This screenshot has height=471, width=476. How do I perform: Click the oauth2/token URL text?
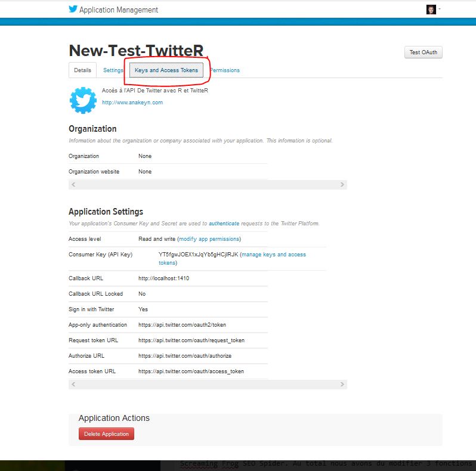pos(182,325)
